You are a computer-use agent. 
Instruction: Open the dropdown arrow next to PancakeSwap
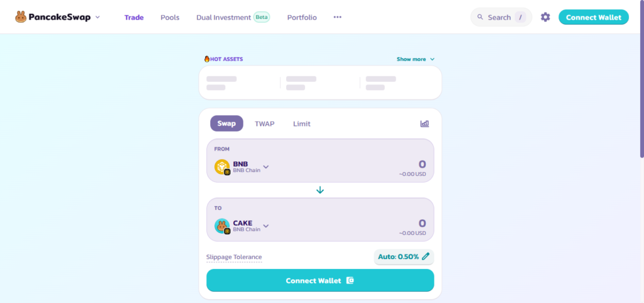pos(97,17)
